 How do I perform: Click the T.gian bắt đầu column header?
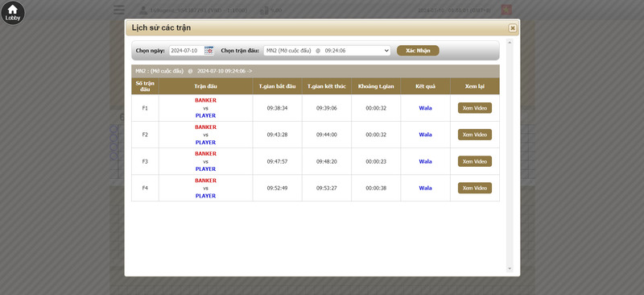coord(277,86)
